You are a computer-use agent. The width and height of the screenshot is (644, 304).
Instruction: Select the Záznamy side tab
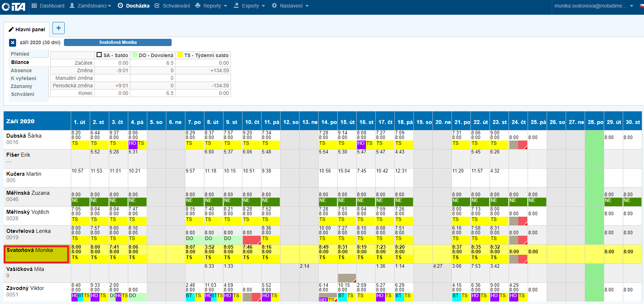point(21,86)
